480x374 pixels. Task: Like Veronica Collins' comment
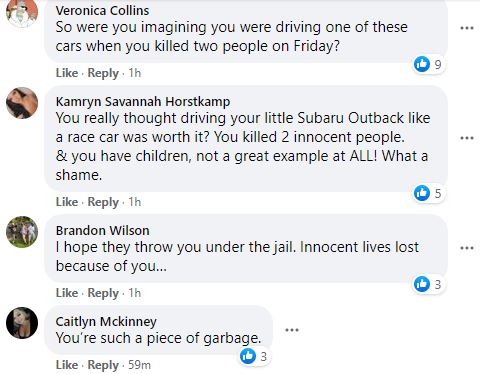[67, 73]
